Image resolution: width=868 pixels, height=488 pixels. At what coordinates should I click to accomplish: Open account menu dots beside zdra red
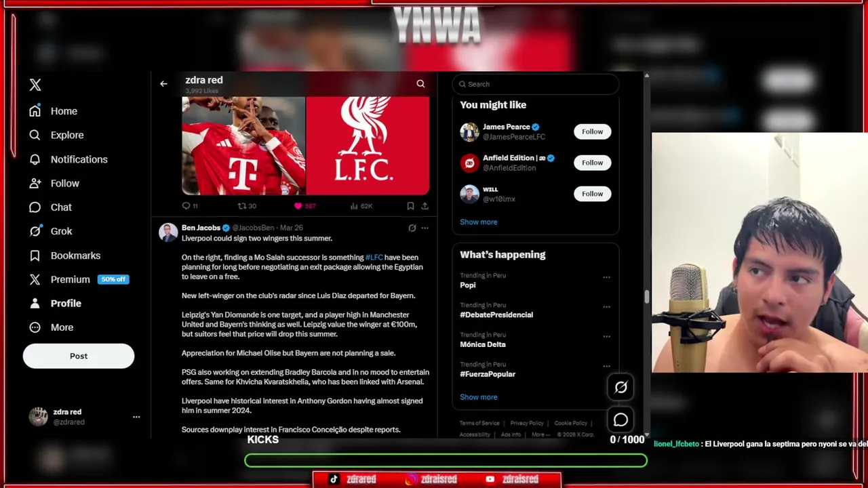pyautogui.click(x=136, y=417)
